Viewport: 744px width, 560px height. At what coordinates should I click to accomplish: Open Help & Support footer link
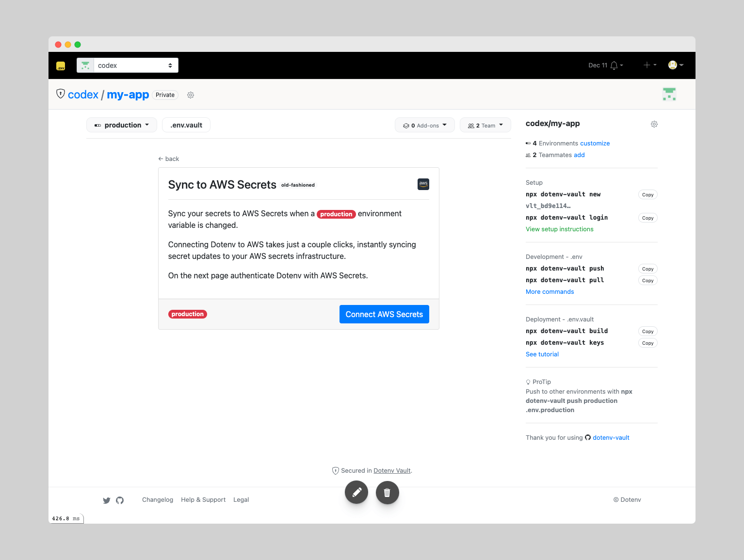(203, 499)
